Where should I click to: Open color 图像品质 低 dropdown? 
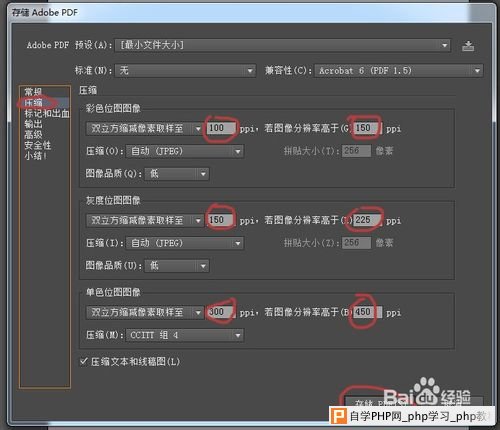[x=177, y=174]
